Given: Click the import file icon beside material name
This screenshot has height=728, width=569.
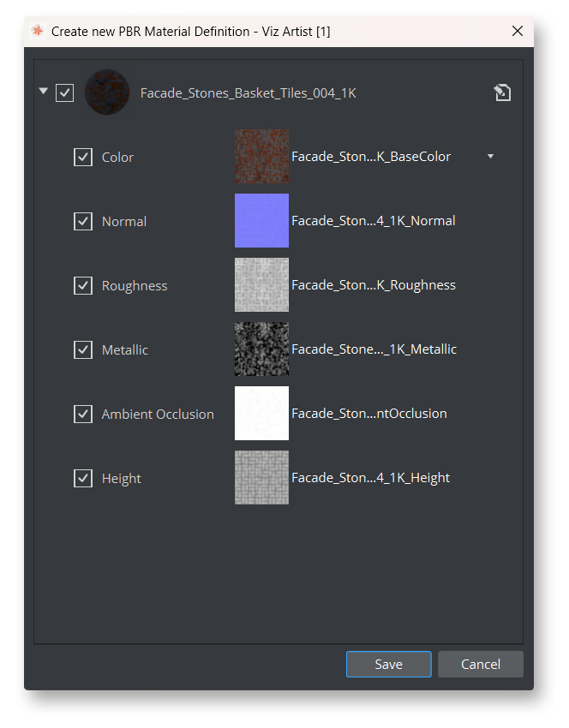Looking at the screenshot, I should coord(502,92).
